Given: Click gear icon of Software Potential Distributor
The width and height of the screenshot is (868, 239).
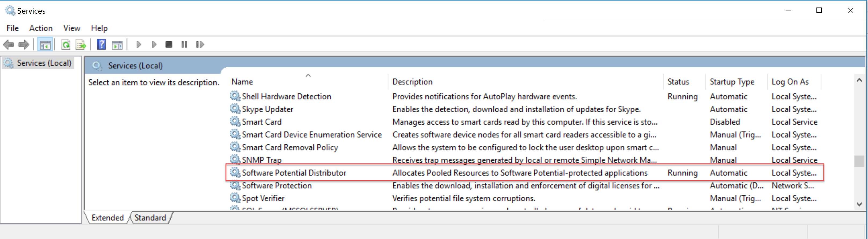Looking at the screenshot, I should coord(235,173).
